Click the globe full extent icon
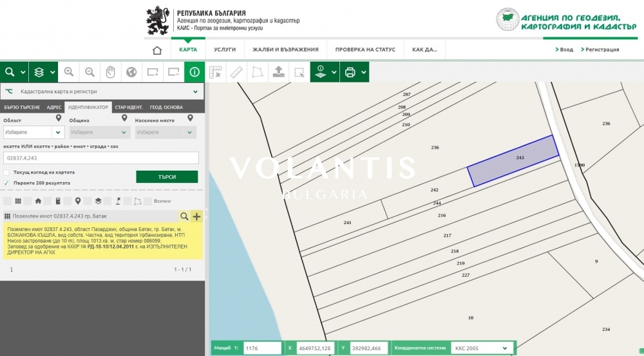Screen dimensions: 644x356 tap(131, 72)
